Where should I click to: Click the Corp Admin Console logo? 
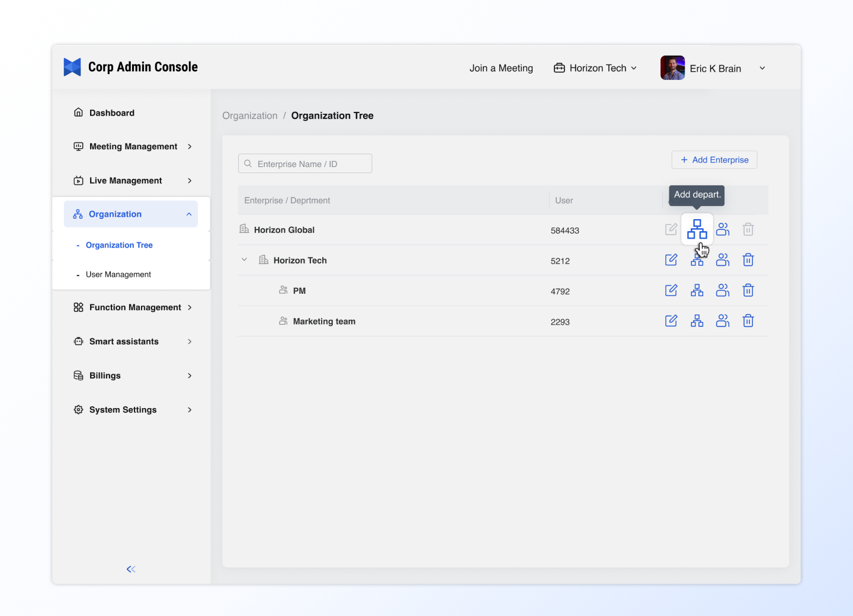[x=72, y=68]
